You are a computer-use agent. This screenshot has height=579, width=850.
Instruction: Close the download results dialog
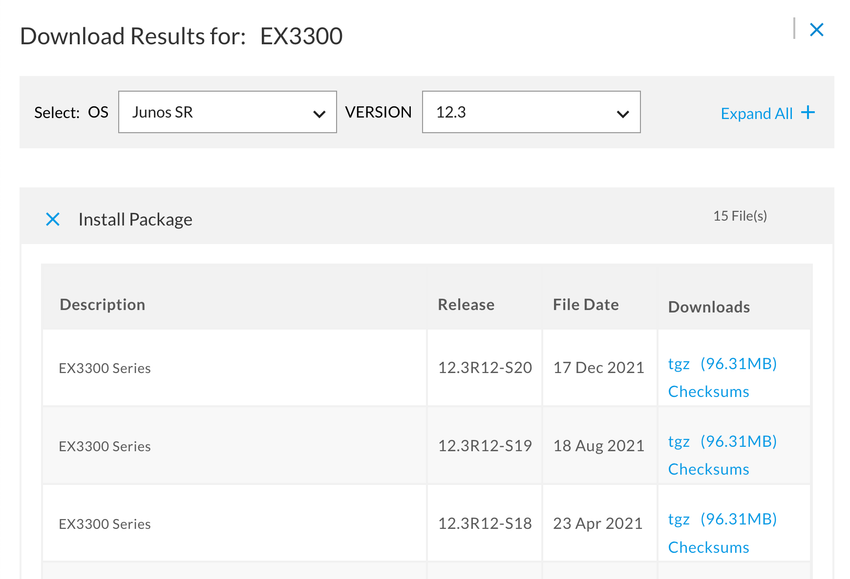[x=816, y=30]
